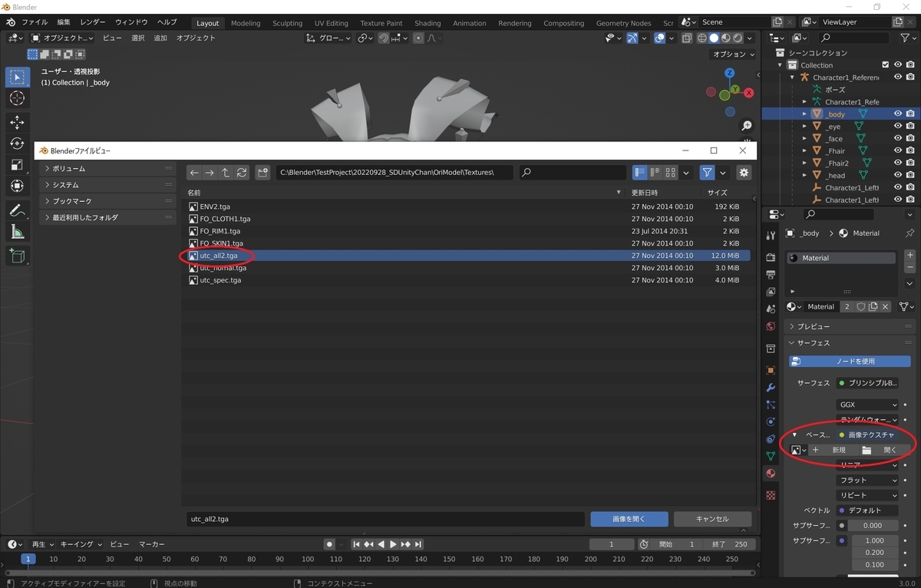The image size is (921, 588).
Task: Pick the Measure tool
Action: coord(17,232)
